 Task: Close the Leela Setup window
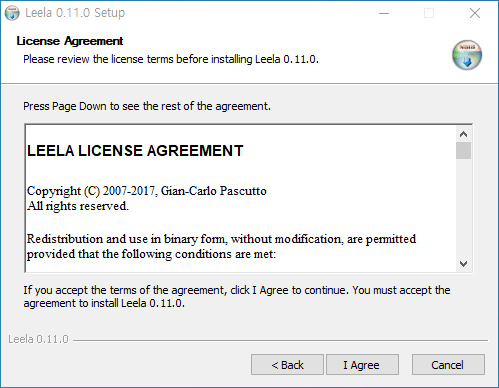(x=475, y=13)
